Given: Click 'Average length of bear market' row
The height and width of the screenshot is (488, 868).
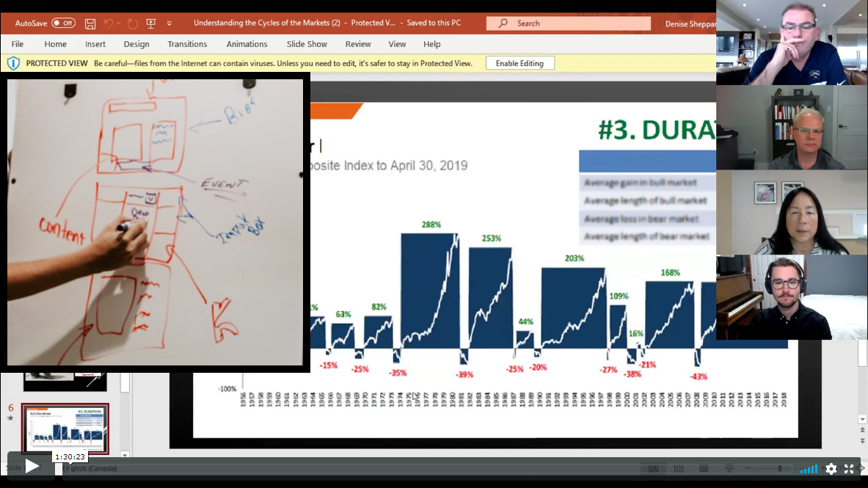Looking at the screenshot, I should (x=647, y=236).
